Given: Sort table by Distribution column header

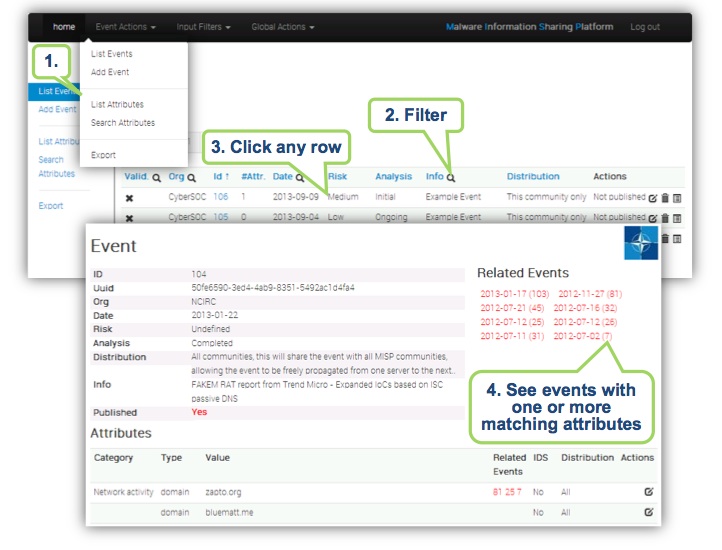Looking at the screenshot, I should (x=533, y=176).
